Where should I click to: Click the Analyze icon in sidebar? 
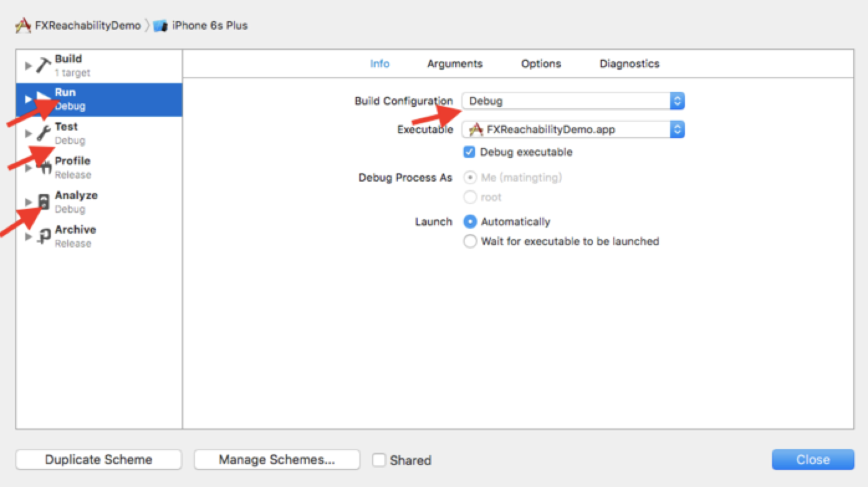(44, 201)
